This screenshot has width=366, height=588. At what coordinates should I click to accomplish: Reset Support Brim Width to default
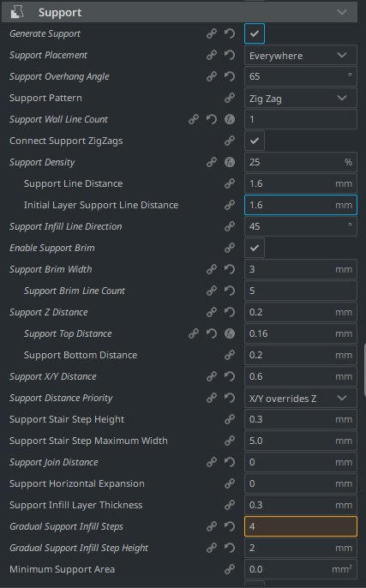(x=230, y=269)
